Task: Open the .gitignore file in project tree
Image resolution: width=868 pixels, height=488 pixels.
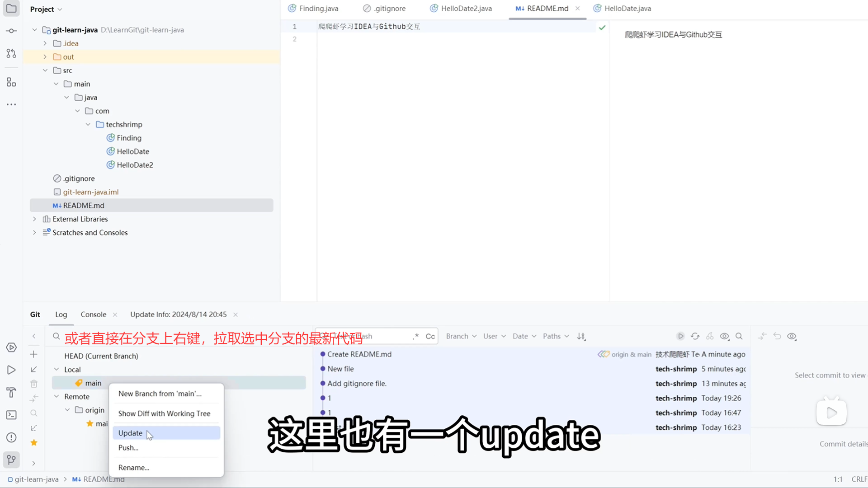Action: [79, 178]
